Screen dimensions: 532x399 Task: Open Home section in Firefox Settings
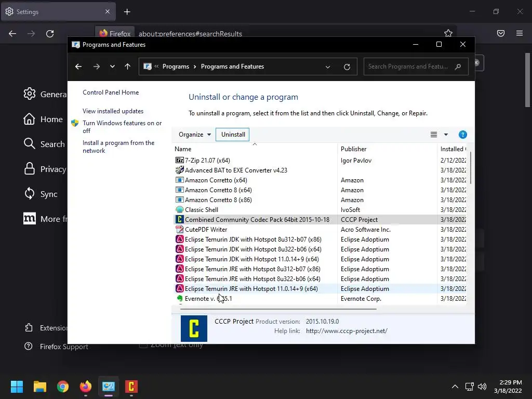pos(43,119)
